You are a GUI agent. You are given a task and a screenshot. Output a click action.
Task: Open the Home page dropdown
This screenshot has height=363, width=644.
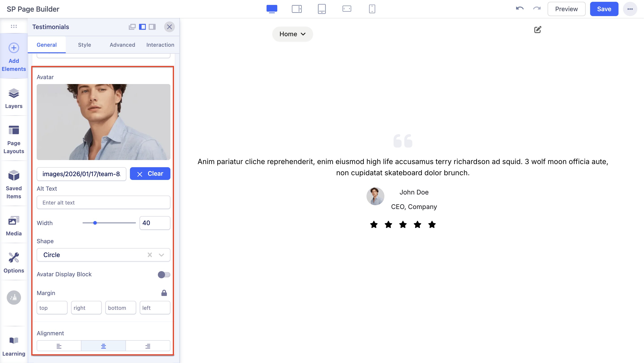(292, 34)
